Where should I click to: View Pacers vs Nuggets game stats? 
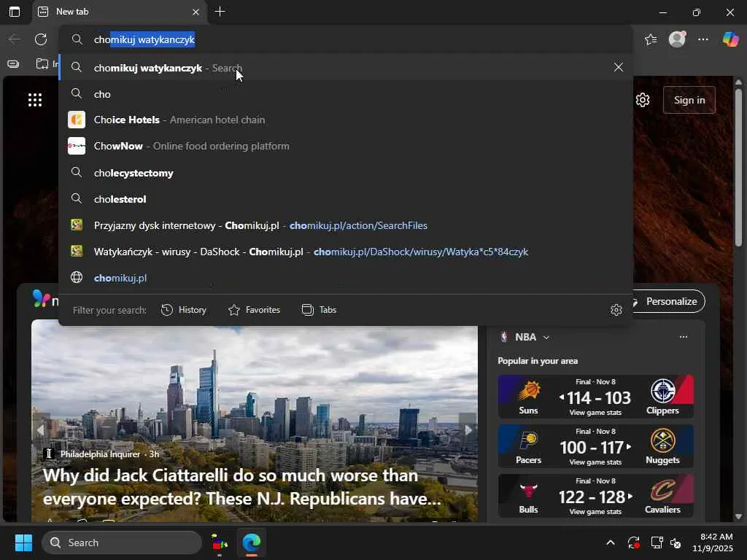point(595,462)
